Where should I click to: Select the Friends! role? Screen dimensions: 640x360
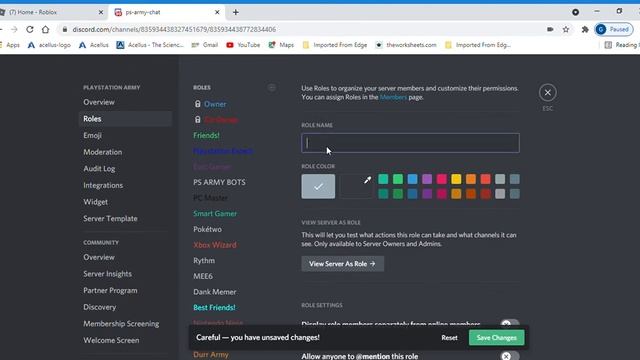[x=207, y=135]
